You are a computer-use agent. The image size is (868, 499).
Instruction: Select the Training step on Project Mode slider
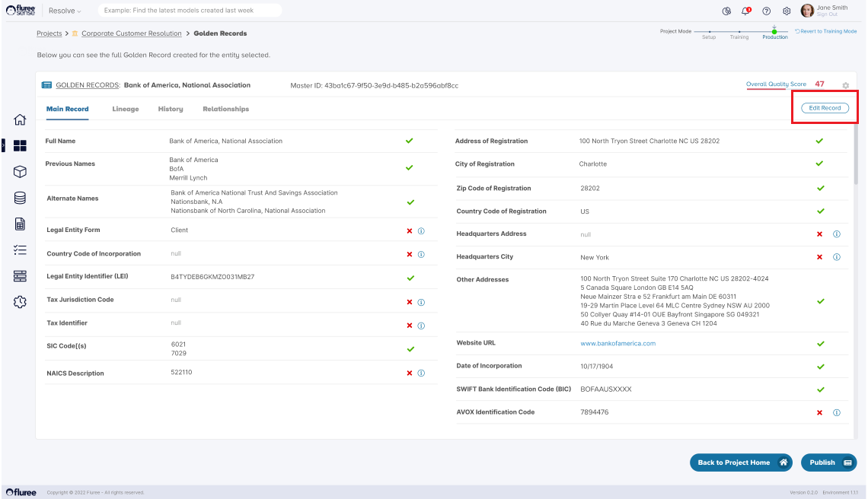tap(739, 32)
